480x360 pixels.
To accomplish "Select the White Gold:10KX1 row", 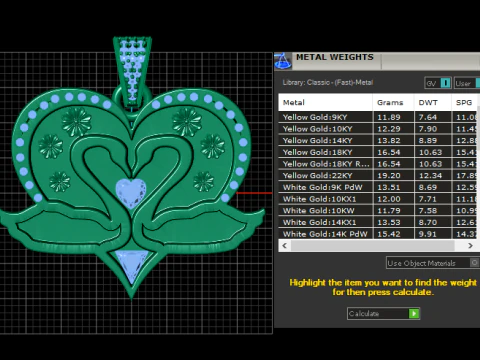I will (x=378, y=199).
